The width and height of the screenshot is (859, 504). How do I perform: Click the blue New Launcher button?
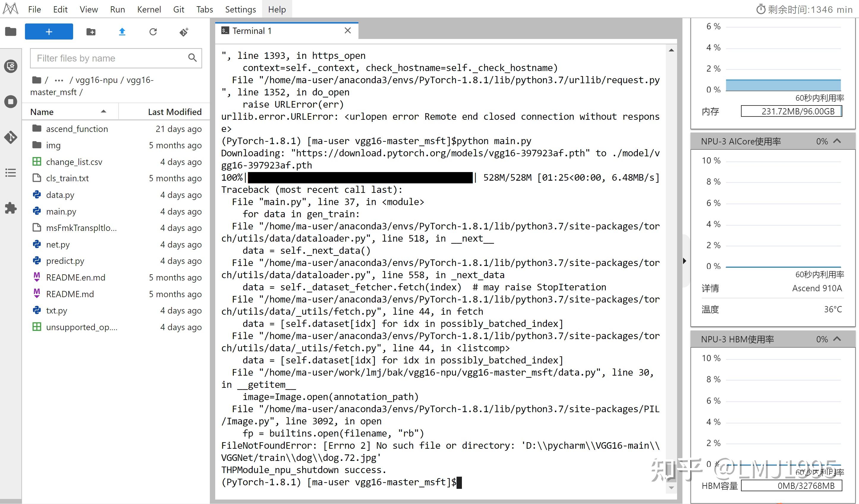click(x=49, y=31)
